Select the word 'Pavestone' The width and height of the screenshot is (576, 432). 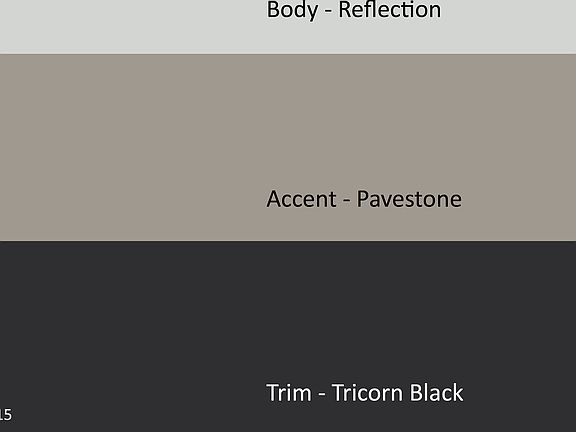click(409, 199)
